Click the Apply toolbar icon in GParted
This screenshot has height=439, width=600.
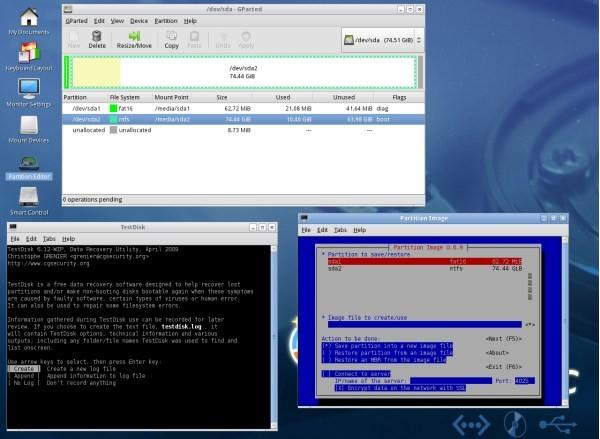tap(246, 39)
